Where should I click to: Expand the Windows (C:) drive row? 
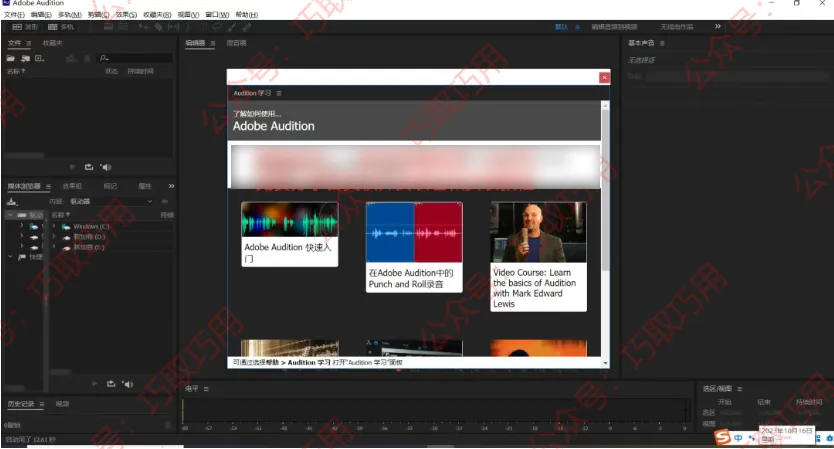(x=54, y=226)
